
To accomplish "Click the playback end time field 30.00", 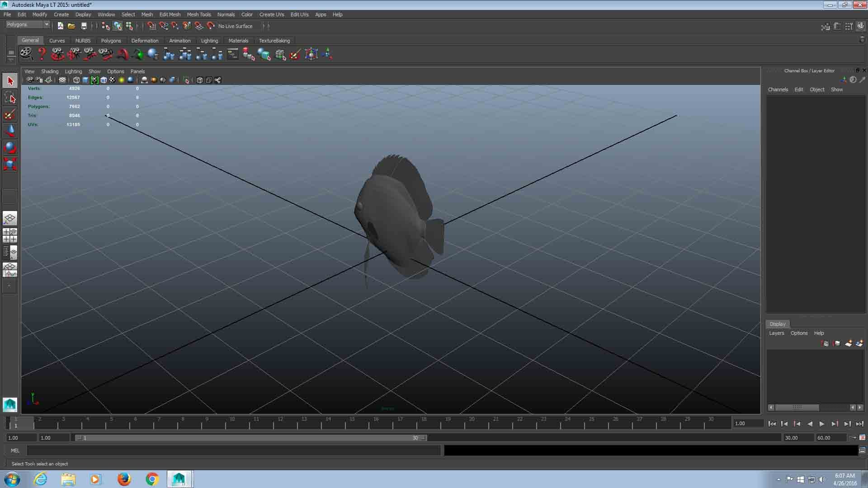I will (798, 438).
